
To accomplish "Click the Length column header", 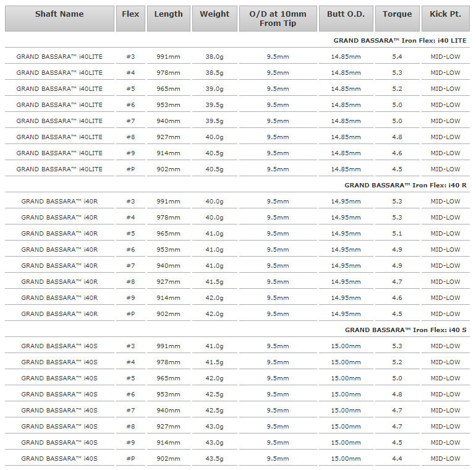I will click(x=169, y=19).
